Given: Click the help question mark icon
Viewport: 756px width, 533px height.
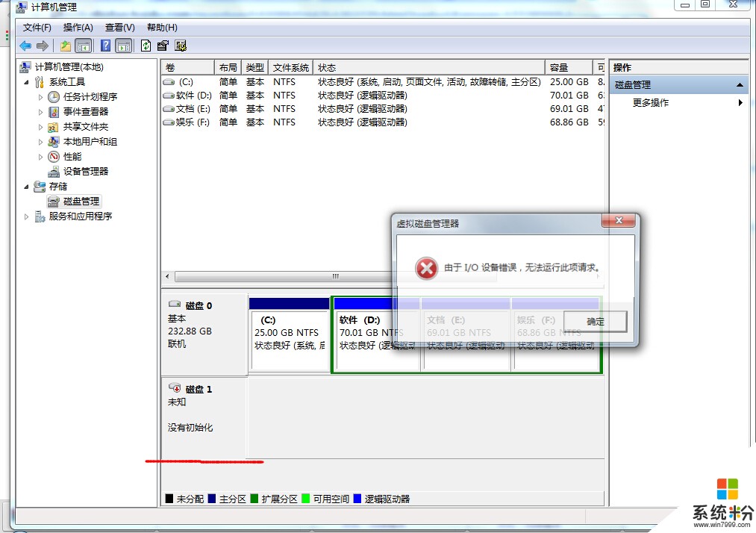Looking at the screenshot, I should [x=106, y=46].
